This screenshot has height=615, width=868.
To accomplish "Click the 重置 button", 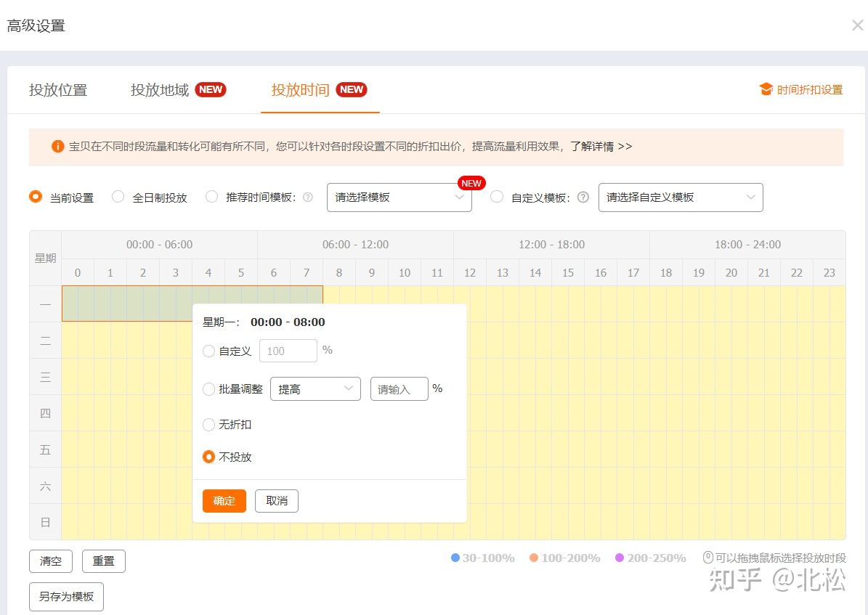I will tap(104, 561).
